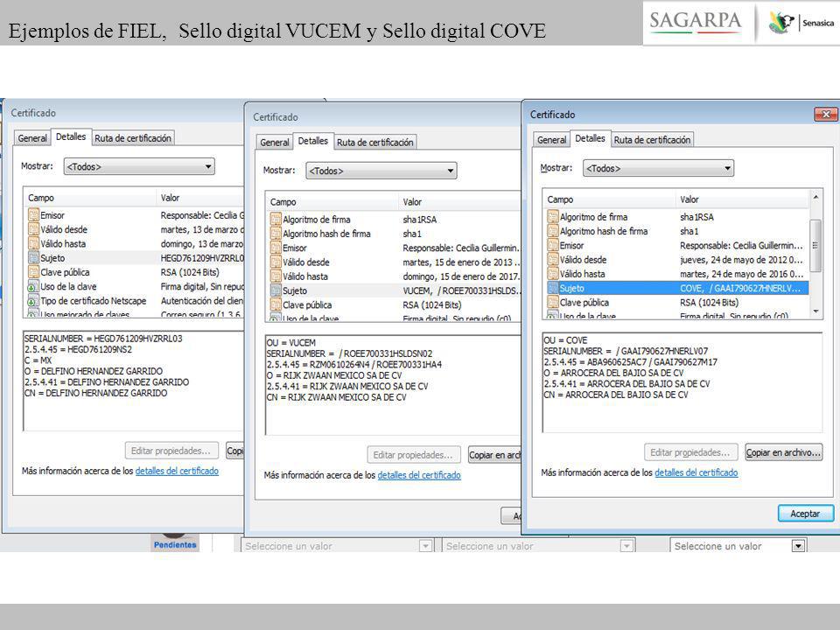Click scroll up arrow in right field list

815,197
